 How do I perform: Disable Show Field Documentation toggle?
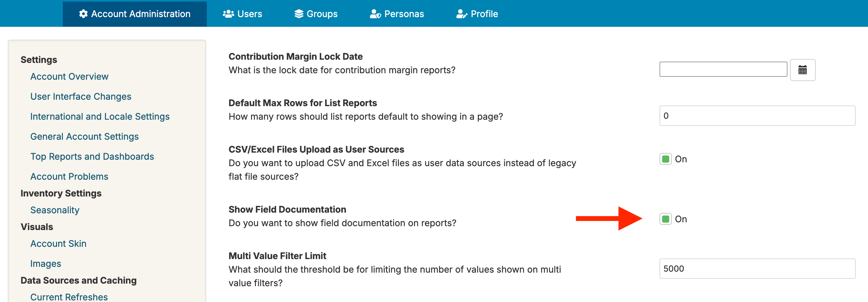(665, 219)
